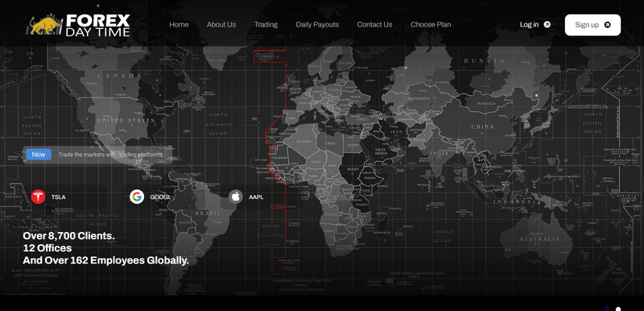Click the Google logo icon
644x311 pixels.
(x=137, y=197)
